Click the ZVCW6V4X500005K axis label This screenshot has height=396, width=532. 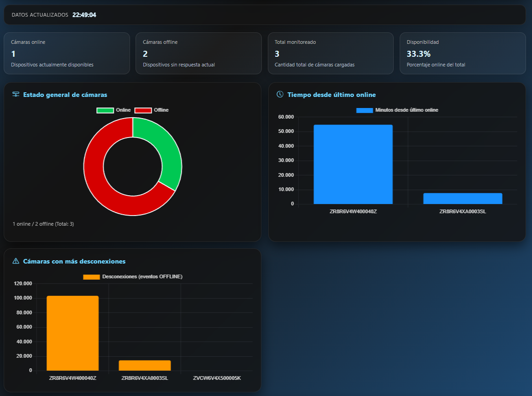click(217, 378)
